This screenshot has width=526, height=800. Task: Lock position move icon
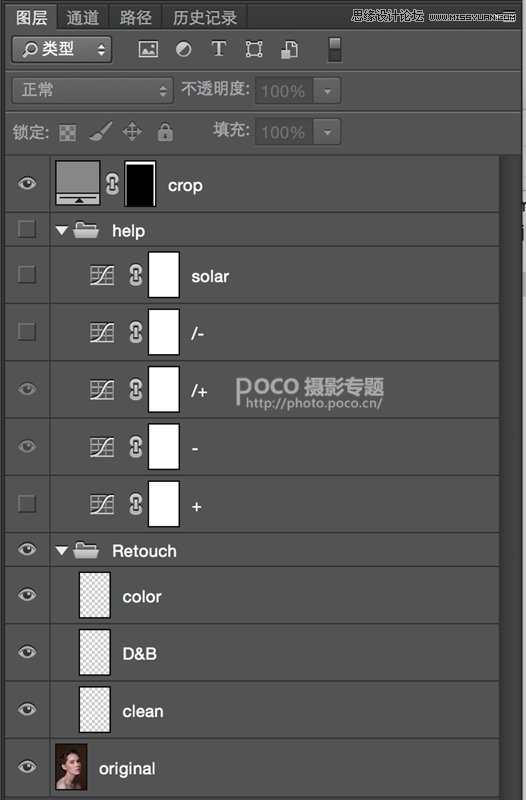[132, 132]
